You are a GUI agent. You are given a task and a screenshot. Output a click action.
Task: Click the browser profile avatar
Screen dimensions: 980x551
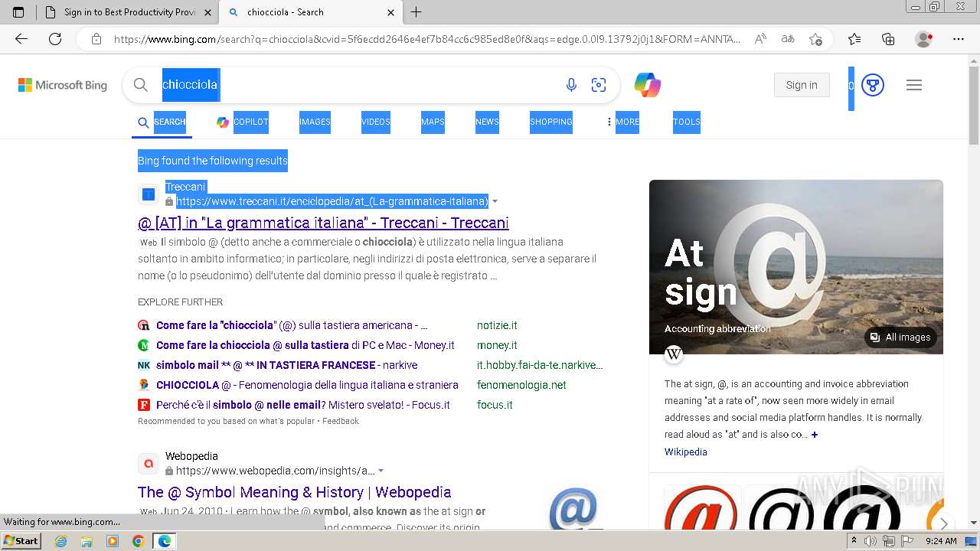click(x=924, y=39)
